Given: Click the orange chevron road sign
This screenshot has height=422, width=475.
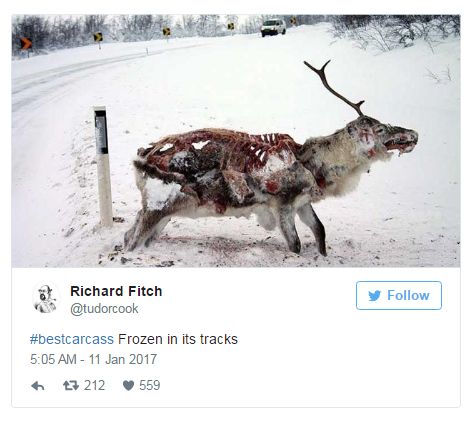Looking at the screenshot, I should click(26, 43).
